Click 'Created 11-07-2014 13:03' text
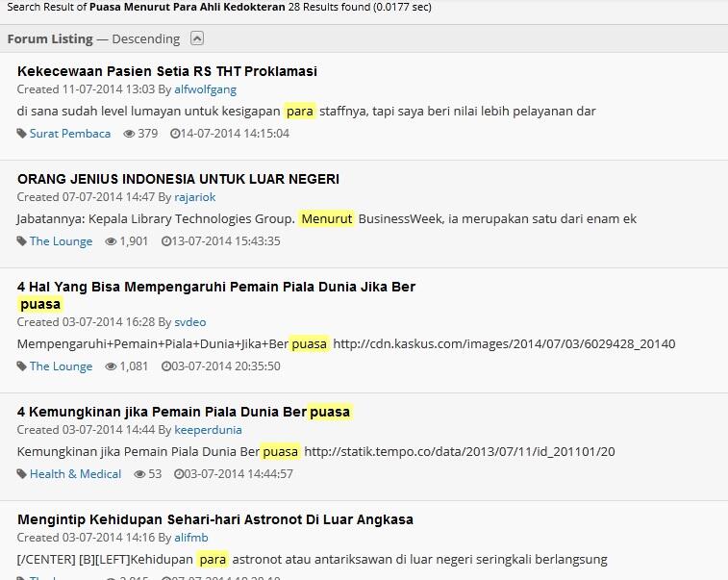 point(86,89)
